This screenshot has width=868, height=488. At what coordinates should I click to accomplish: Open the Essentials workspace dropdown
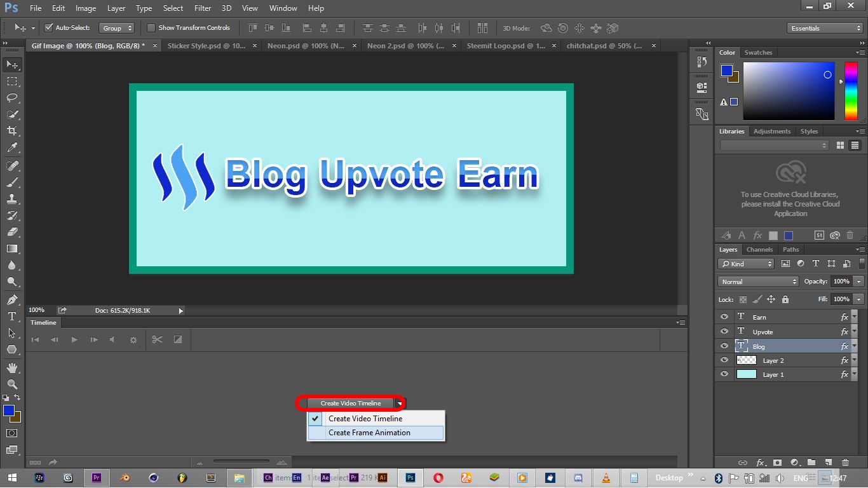tap(824, 28)
